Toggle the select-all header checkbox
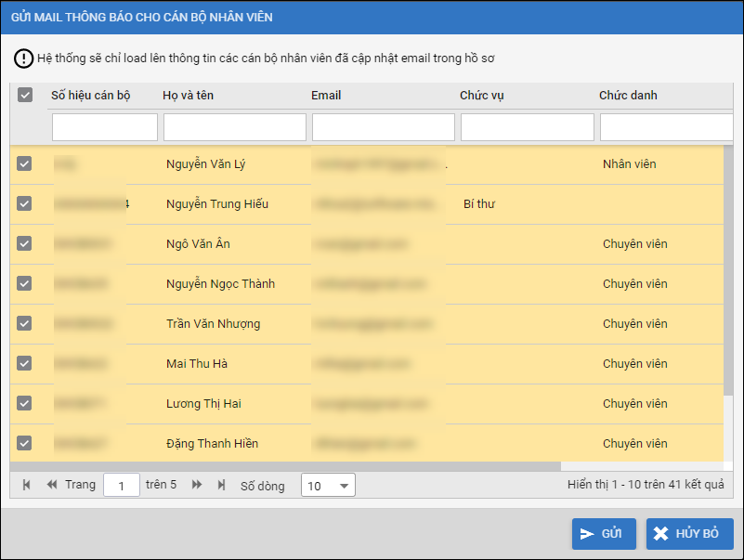Viewport: 744px width, 560px height. tap(25, 95)
